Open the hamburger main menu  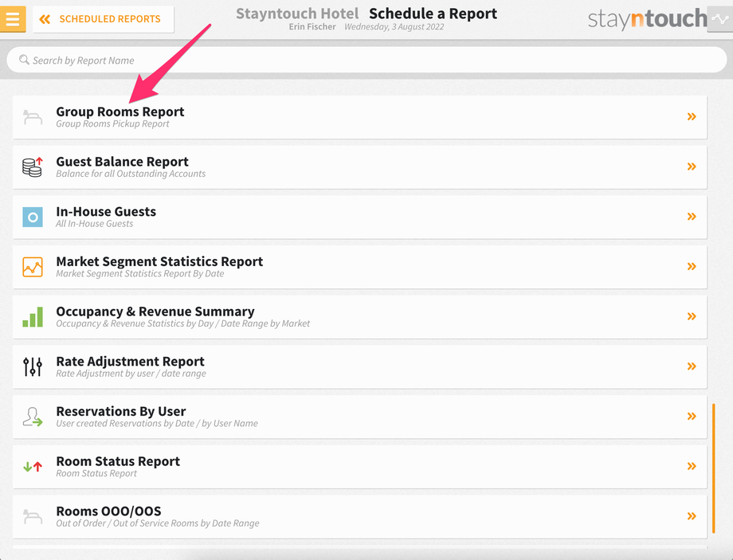coord(12,19)
